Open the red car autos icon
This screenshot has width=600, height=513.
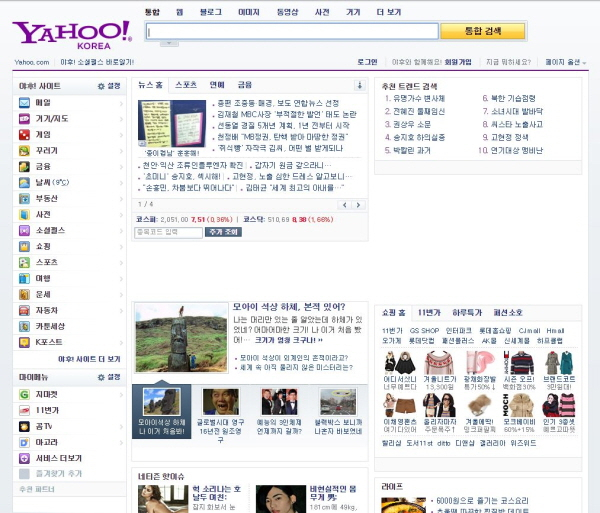[x=24, y=310]
